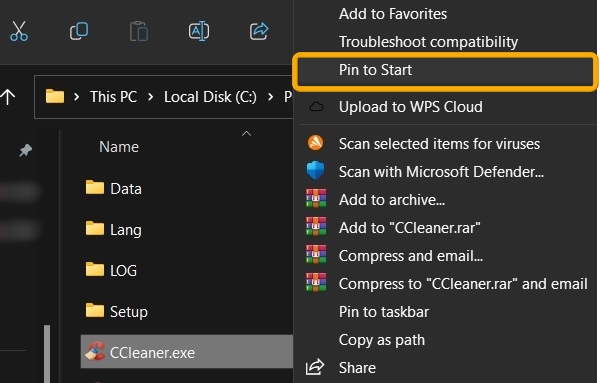Click WinRAR icon beside Compress to "CCleaner.rar" and email
Image resolution: width=600 pixels, height=383 pixels.
316,282
